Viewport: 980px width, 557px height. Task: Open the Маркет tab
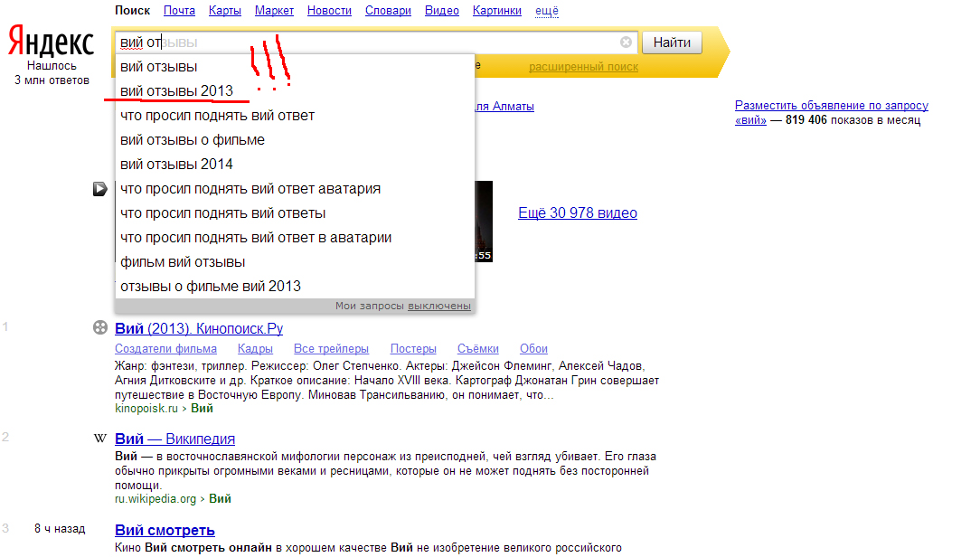pos(274,11)
